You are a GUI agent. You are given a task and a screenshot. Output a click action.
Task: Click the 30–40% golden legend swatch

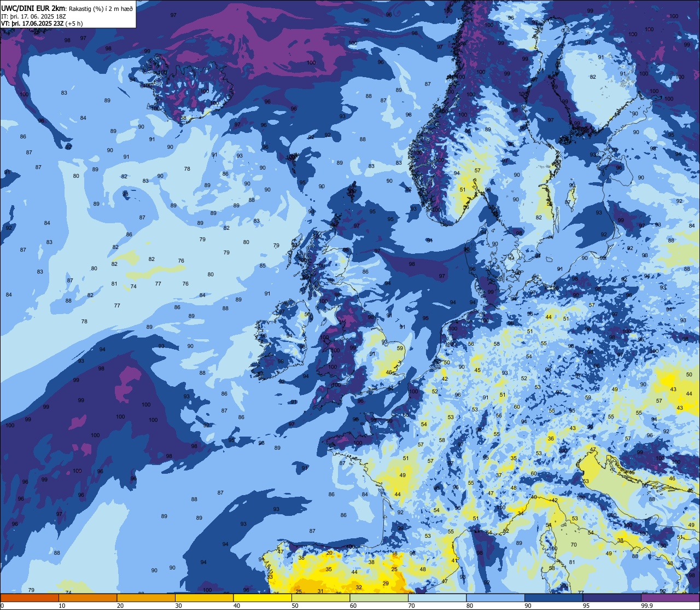click(x=204, y=598)
